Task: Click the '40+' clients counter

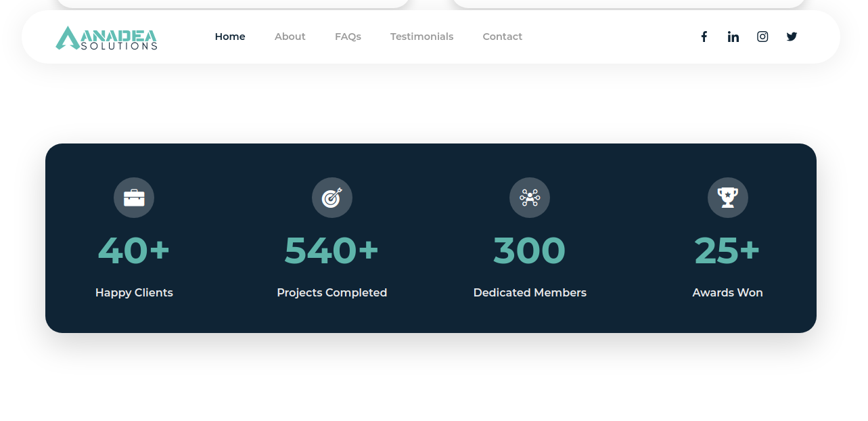Action: [x=134, y=250]
